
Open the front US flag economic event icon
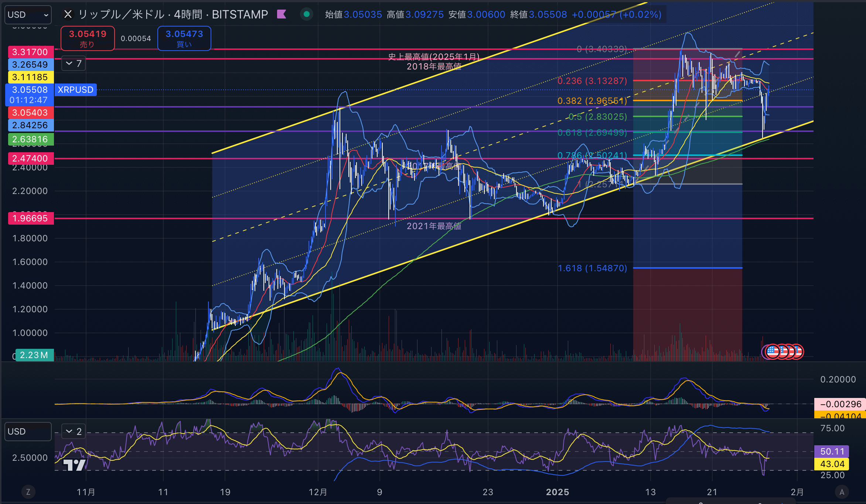tap(773, 351)
